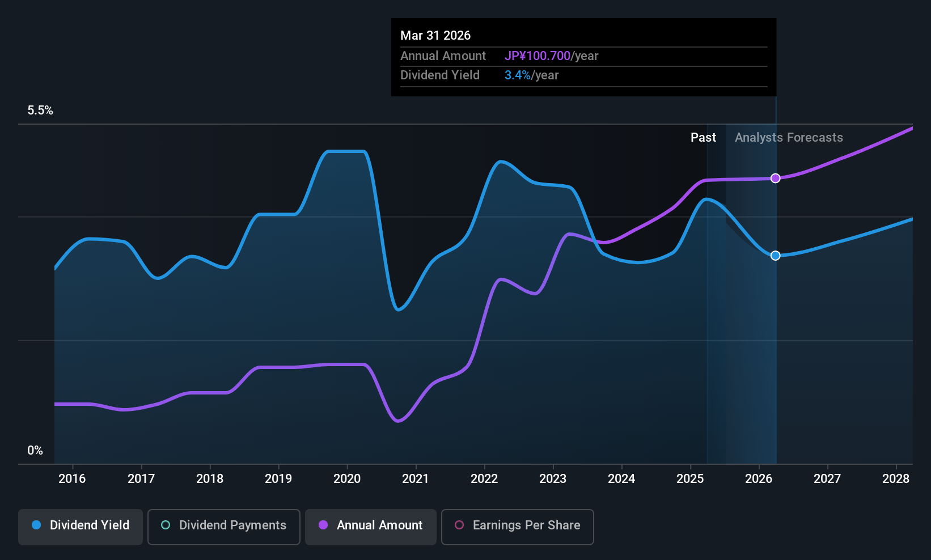Click the 2023 x-axis label
The width and height of the screenshot is (931, 560).
pyautogui.click(x=553, y=479)
